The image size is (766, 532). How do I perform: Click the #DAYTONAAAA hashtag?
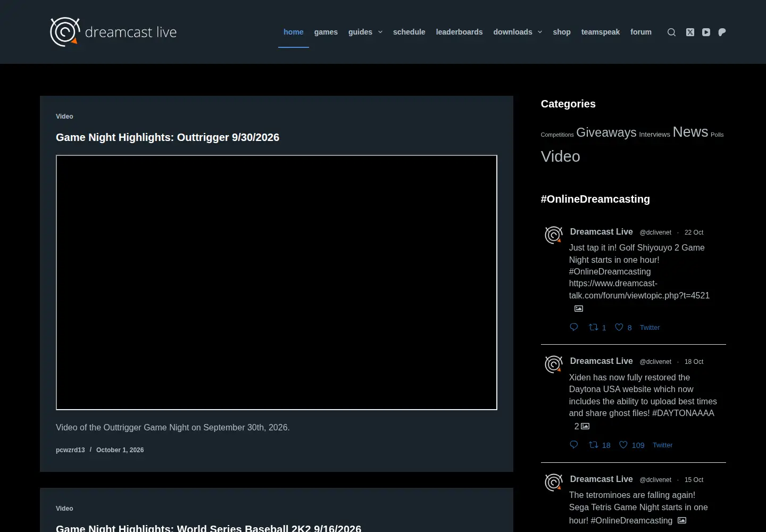pos(683,413)
